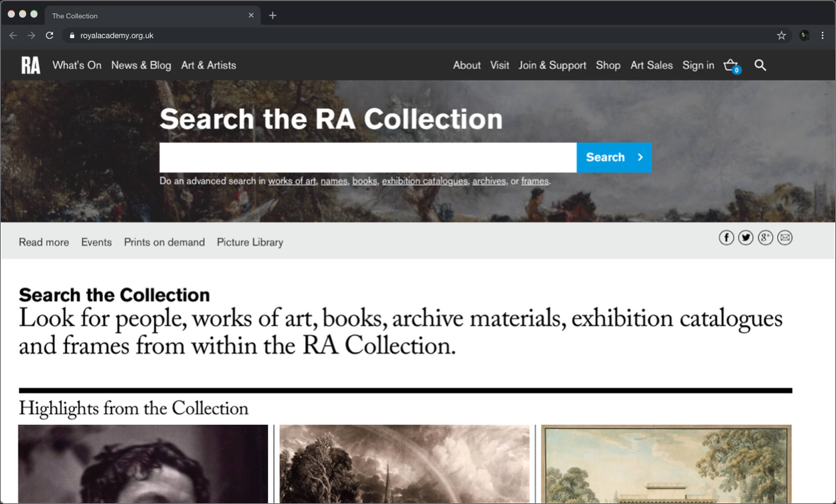Go forward in browser history
Image resolution: width=836 pixels, height=504 pixels.
pyautogui.click(x=31, y=35)
